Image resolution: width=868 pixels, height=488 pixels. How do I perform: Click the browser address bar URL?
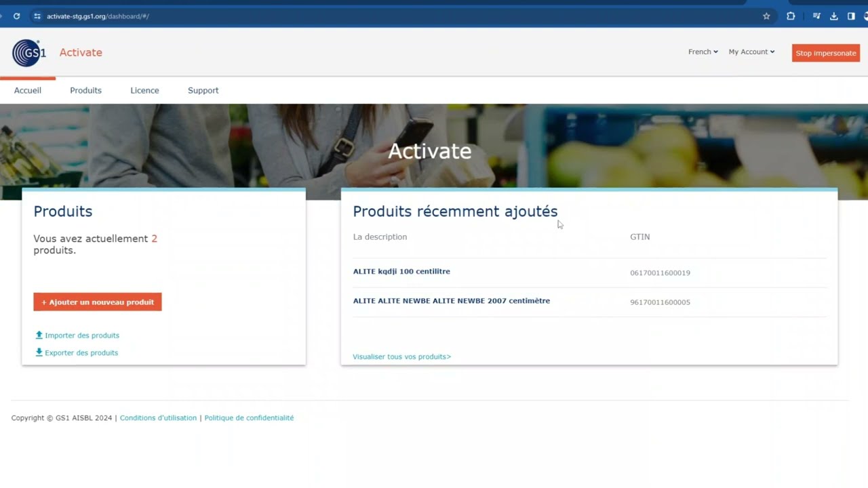coord(98,16)
